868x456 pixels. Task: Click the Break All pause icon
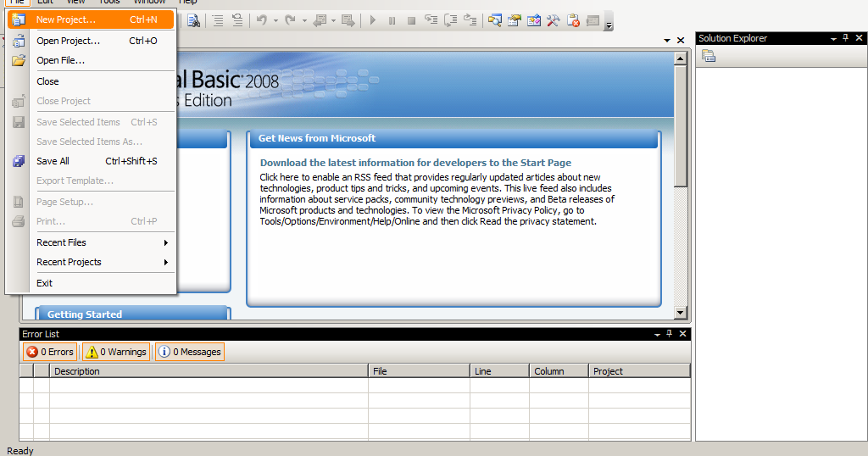[x=392, y=21]
